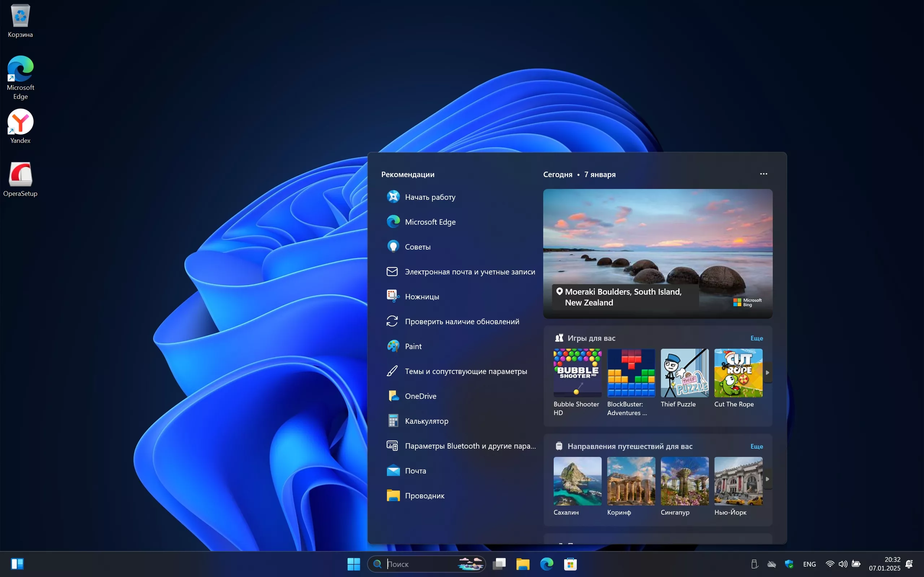Show next games with the arrow
924x577 pixels.
point(767,373)
